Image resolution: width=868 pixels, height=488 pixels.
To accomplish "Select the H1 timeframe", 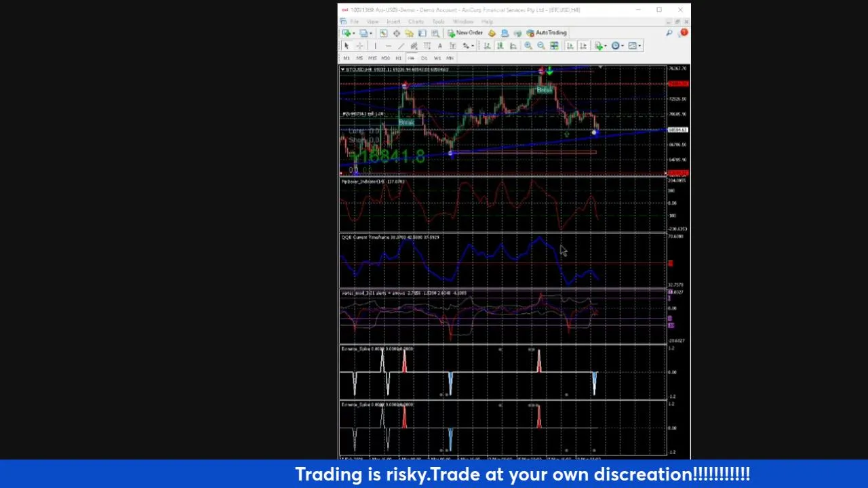I will coord(398,58).
